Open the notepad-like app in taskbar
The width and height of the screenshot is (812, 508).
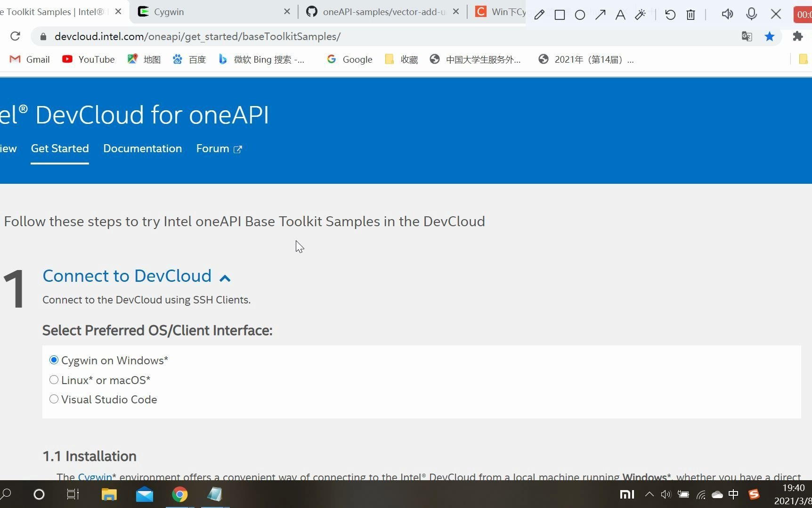[x=215, y=494]
